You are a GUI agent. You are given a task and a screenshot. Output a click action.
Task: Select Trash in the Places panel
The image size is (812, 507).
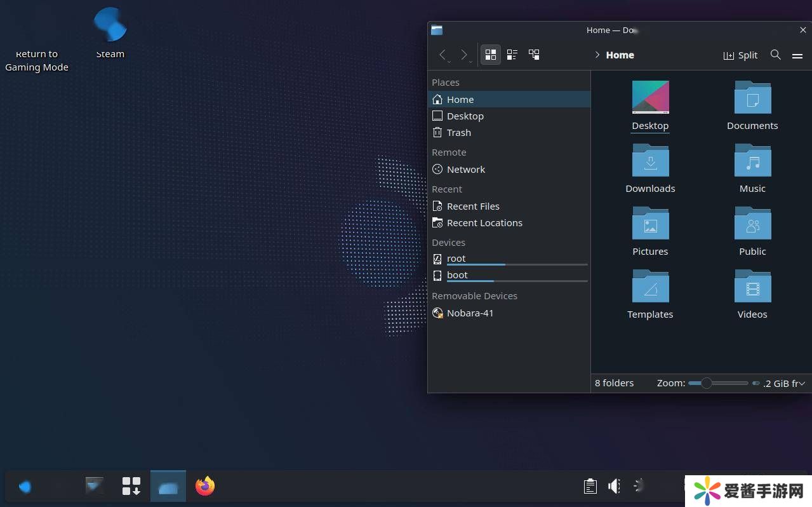coord(458,133)
